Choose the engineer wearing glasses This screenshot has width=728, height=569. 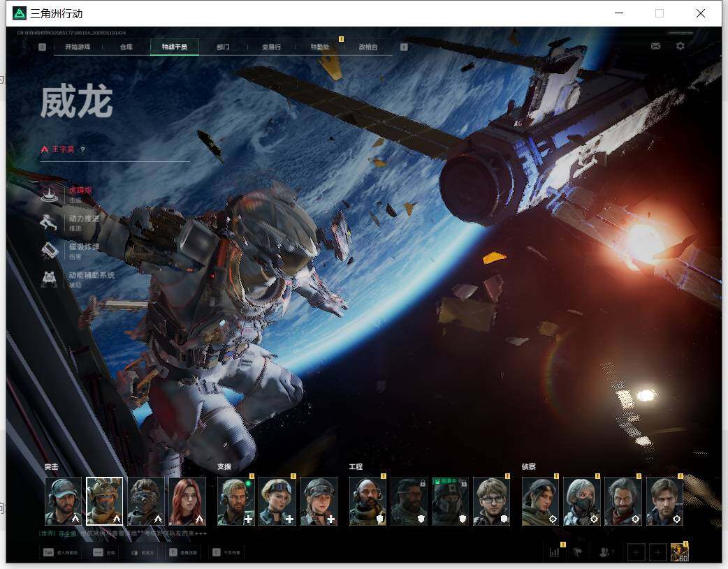click(x=492, y=501)
